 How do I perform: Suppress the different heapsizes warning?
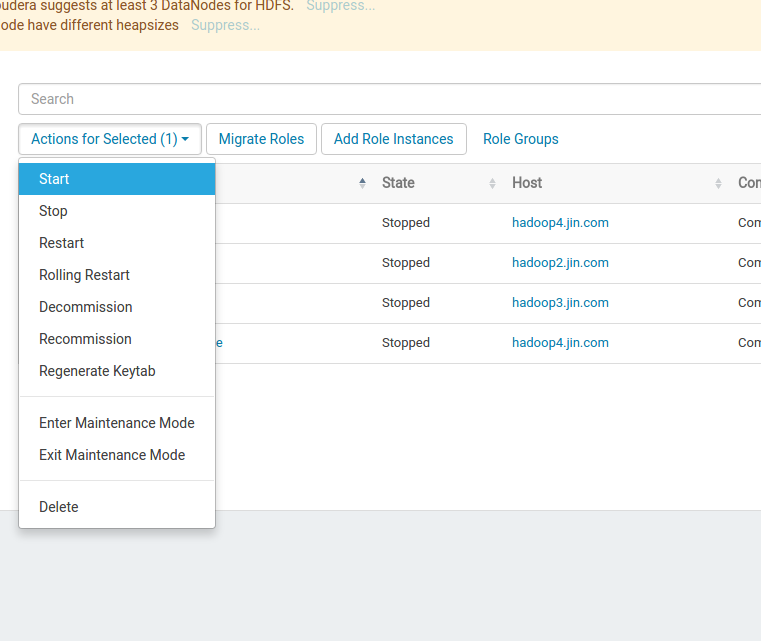225,25
